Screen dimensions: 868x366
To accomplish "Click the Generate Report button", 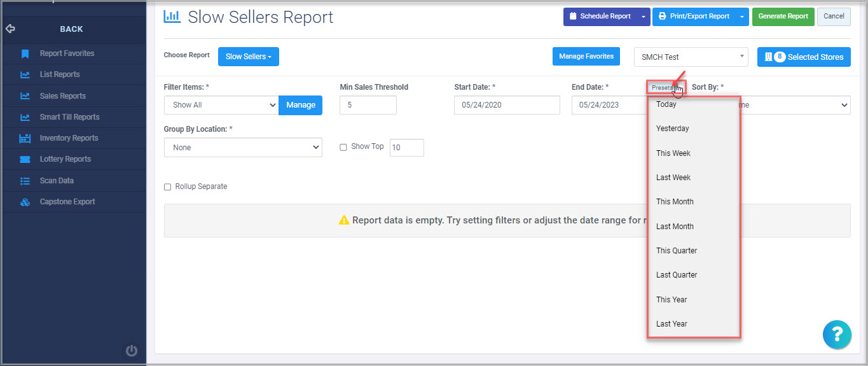I will (783, 17).
